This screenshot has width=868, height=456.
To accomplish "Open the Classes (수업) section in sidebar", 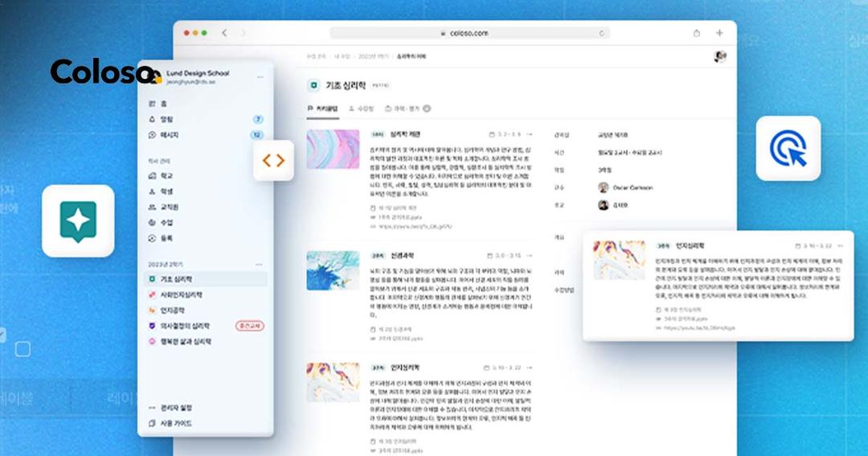I will pos(205,222).
